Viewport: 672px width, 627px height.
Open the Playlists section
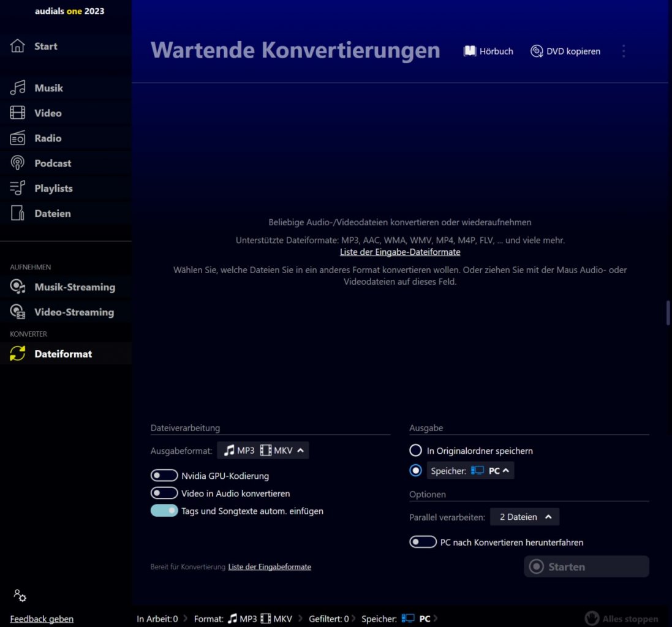pyautogui.click(x=66, y=188)
